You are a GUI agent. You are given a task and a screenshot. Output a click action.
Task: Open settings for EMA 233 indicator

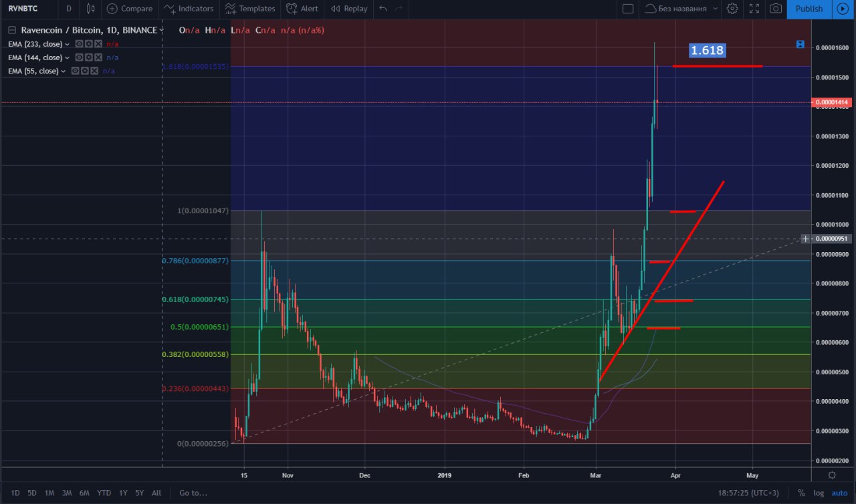pos(89,44)
